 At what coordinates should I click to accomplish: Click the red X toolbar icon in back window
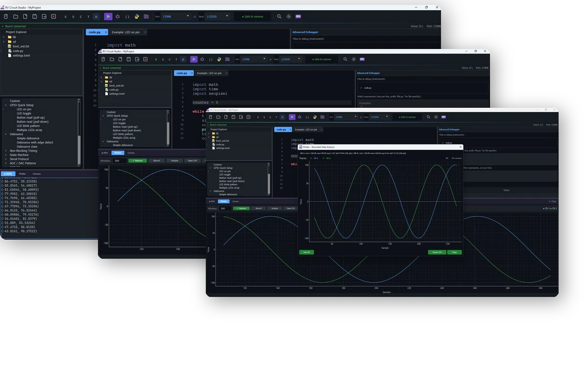(x=53, y=17)
